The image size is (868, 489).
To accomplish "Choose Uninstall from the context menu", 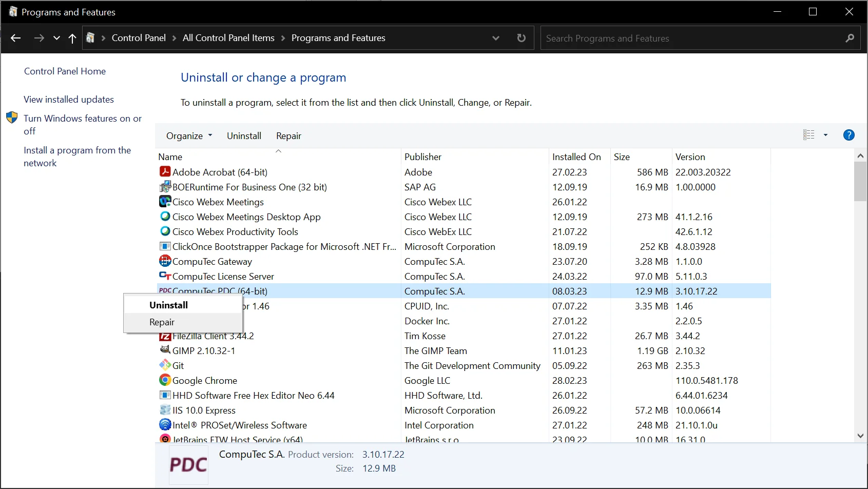I will click(169, 305).
